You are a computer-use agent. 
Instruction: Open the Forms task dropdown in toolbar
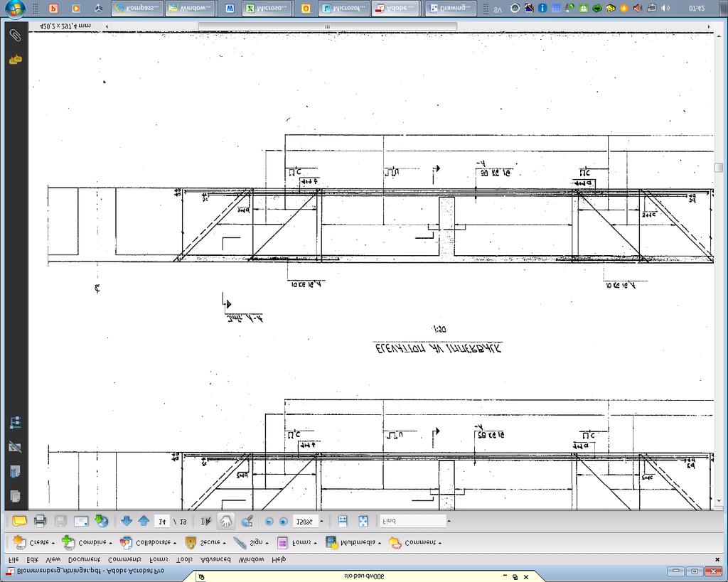pos(296,542)
